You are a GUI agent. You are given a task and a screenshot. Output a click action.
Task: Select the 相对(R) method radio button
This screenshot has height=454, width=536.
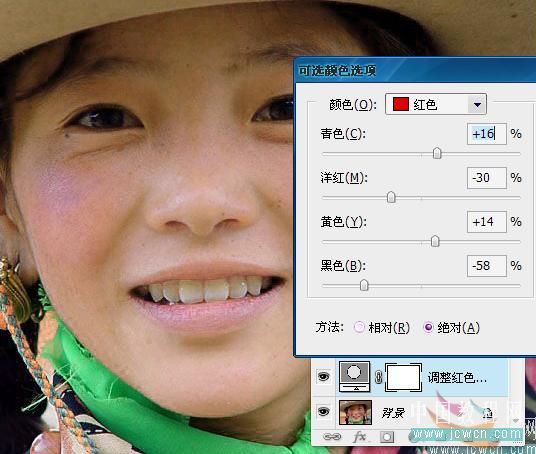(x=359, y=328)
